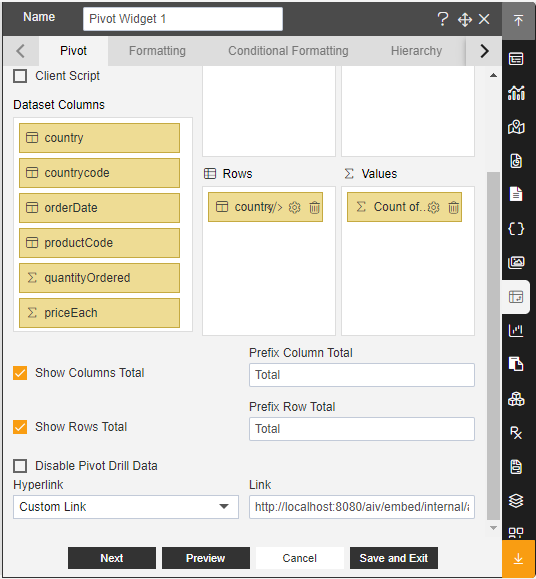The height and width of the screenshot is (579, 536).
Task: Uncheck Show Columns Total
Action: click(x=20, y=373)
